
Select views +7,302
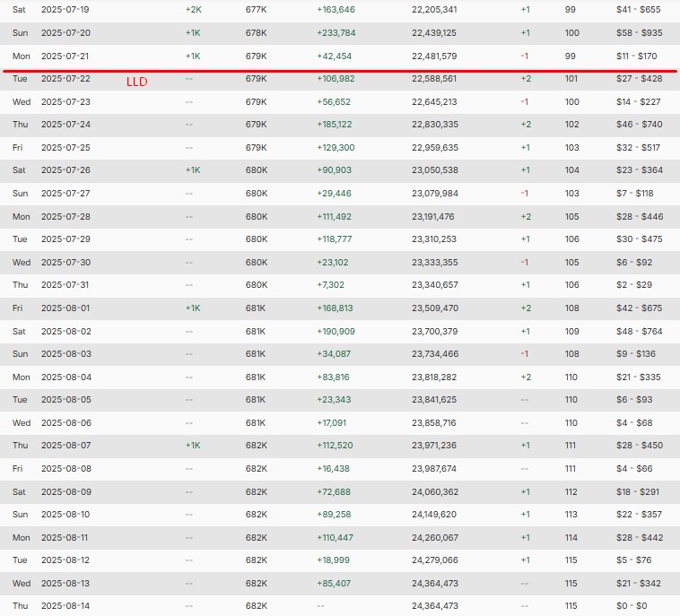click(x=330, y=286)
